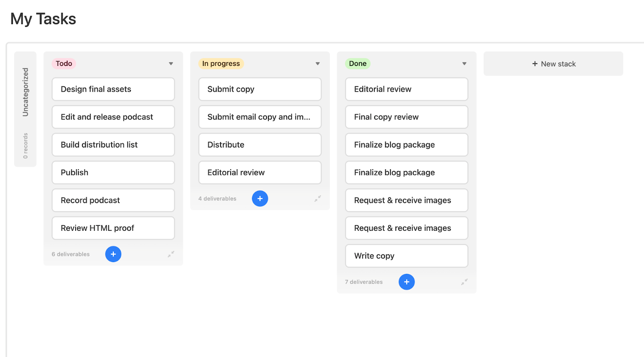The image size is (644, 357).
Task: Open the Done stack dropdown menu
Action: [x=464, y=64]
